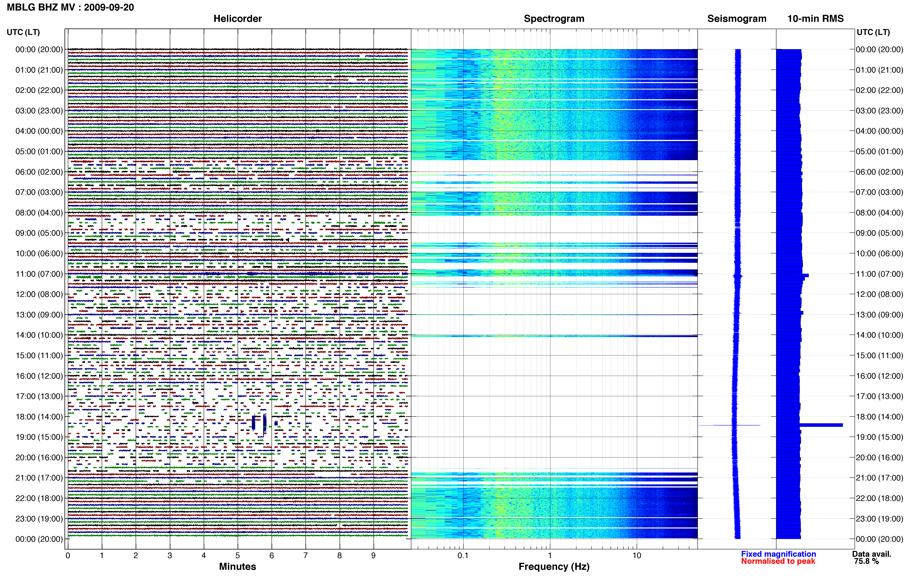Click left axis label '11:00 (07:00)'

click(39, 274)
